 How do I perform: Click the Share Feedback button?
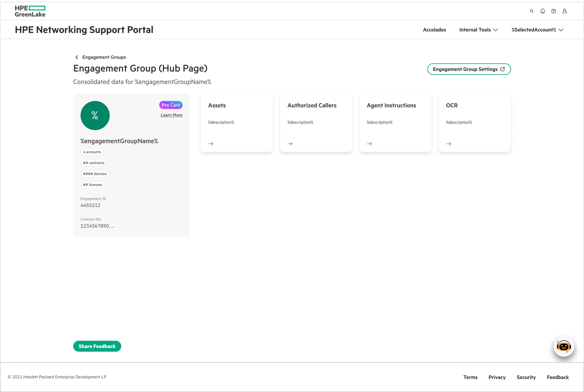coord(97,346)
